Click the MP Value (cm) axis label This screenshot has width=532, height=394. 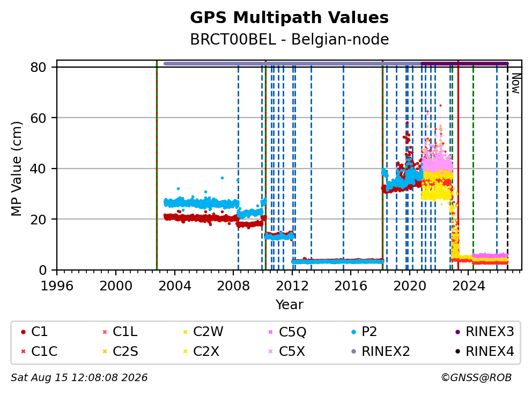pyautogui.click(x=16, y=169)
